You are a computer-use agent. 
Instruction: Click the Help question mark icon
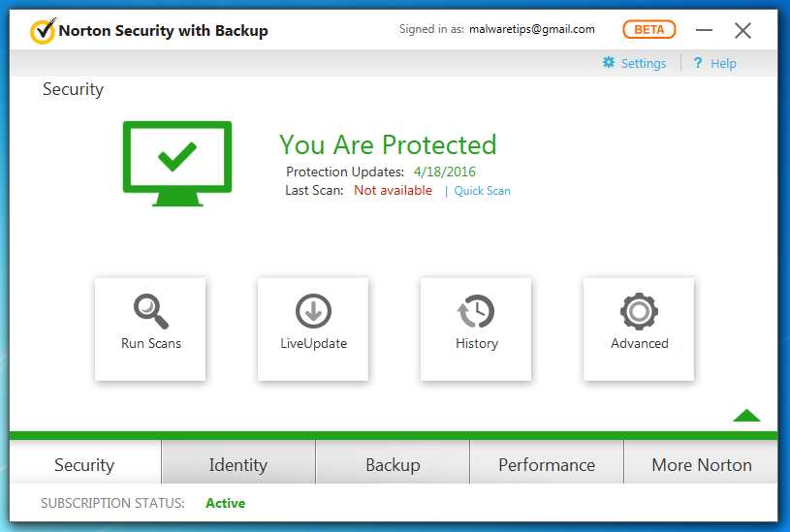[x=698, y=63]
